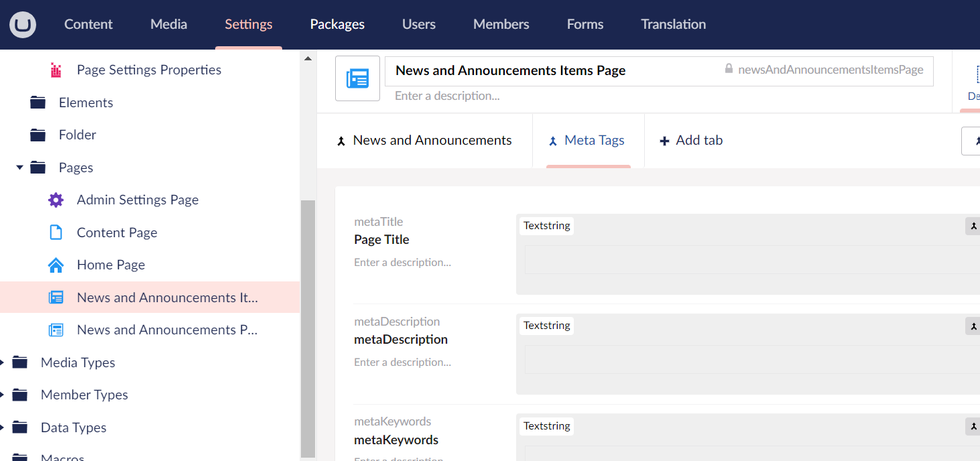Select the Data Types label
Screen dimensions: 980x461
pyautogui.click(x=74, y=427)
